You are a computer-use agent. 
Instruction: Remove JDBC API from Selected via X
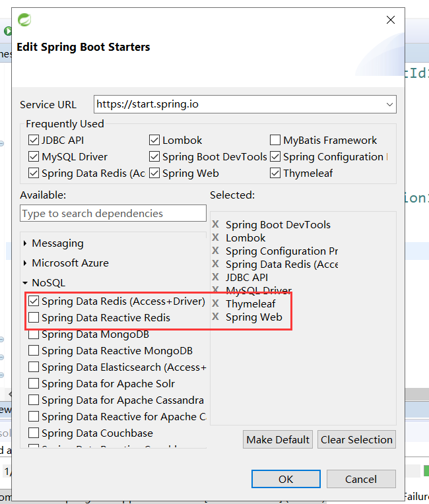coord(215,277)
